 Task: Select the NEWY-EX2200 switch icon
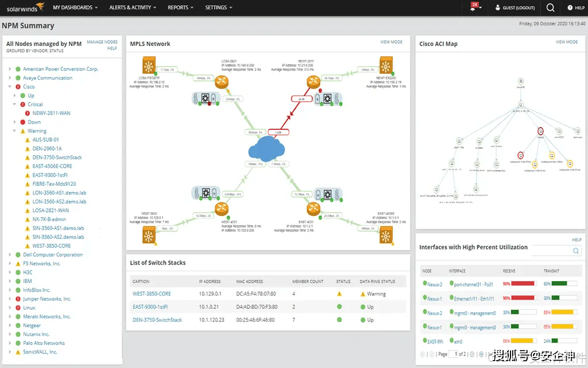tap(386, 66)
